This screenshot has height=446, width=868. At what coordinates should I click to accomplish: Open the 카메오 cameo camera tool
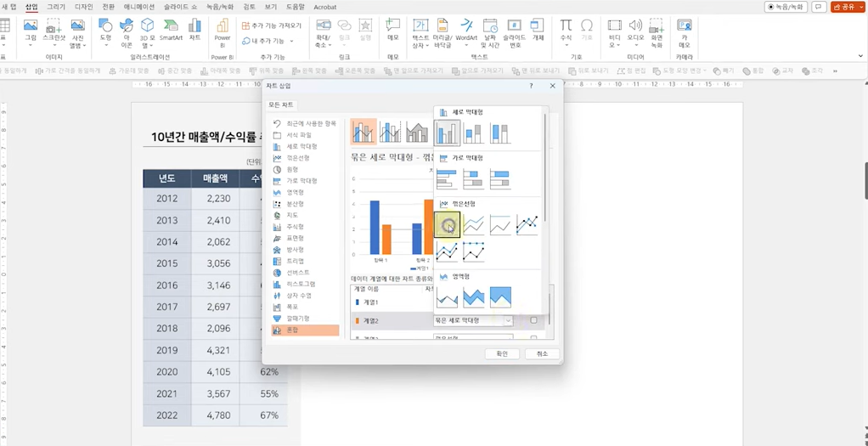tap(685, 32)
